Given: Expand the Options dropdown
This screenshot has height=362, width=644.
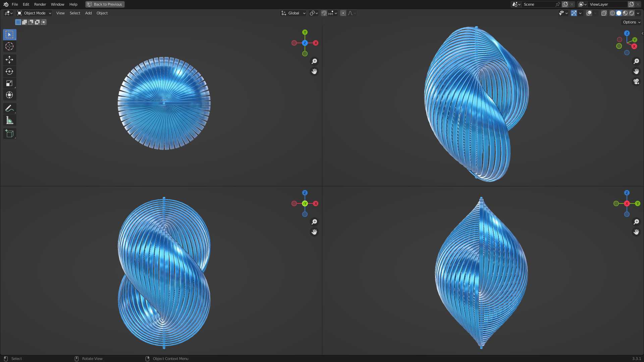Looking at the screenshot, I should click(x=632, y=22).
